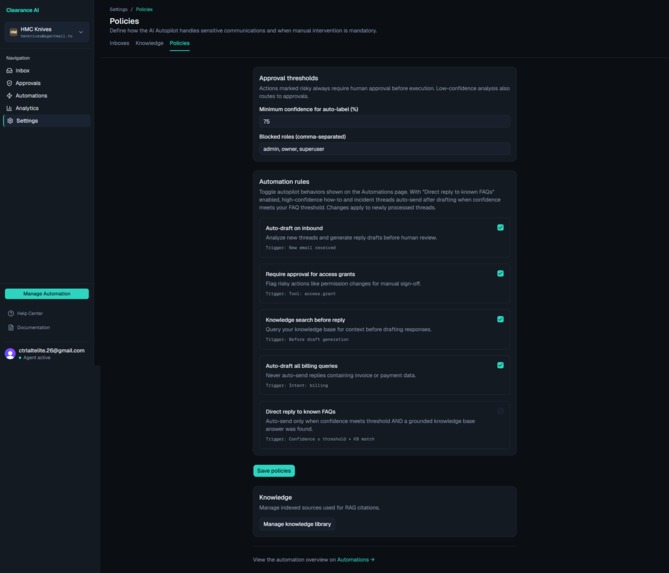Click the user avatar icon
Image resolution: width=669 pixels, height=573 pixels.
tap(10, 354)
